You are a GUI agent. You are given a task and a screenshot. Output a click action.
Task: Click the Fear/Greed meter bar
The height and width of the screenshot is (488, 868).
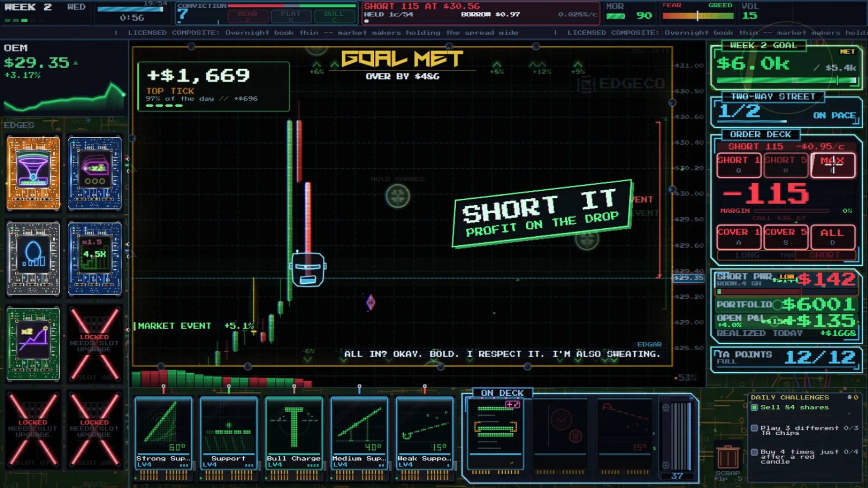coord(698,16)
